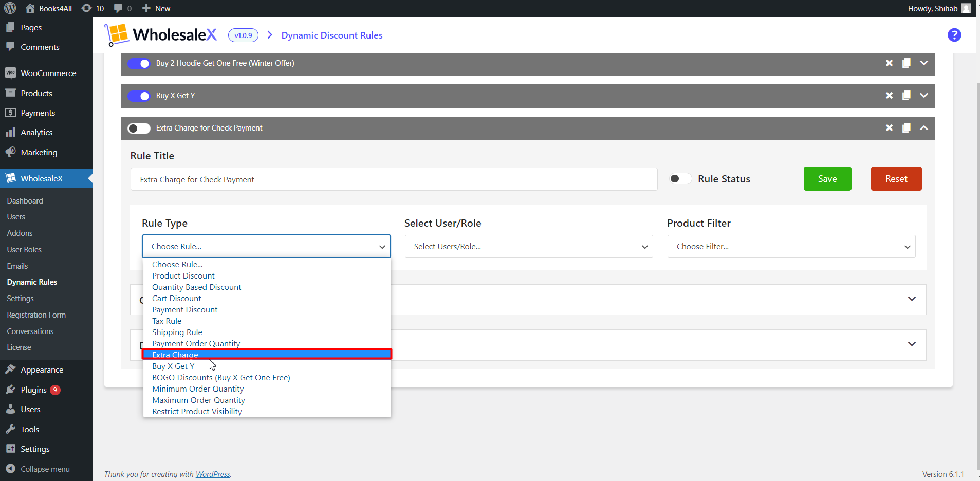The image size is (980, 481).
Task: Expand the first collapsed section below Rule Type
Action: click(x=912, y=299)
